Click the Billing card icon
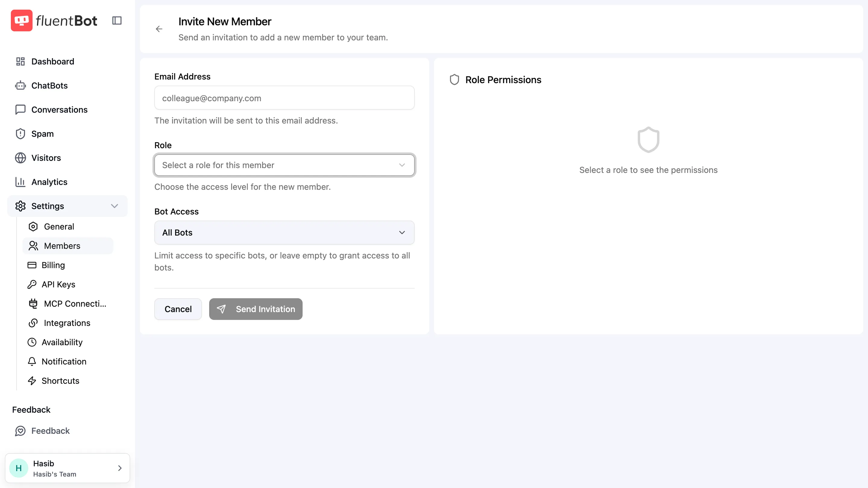 pos(32,265)
